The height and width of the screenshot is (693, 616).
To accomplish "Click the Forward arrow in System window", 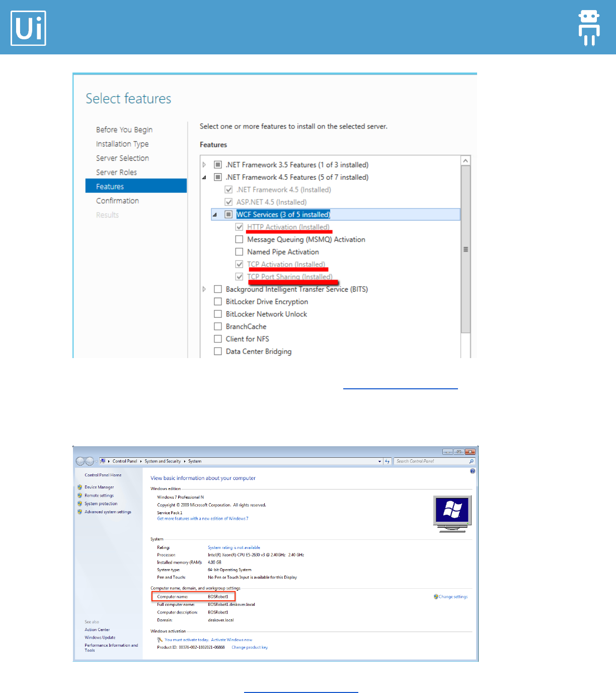I will coord(90,461).
